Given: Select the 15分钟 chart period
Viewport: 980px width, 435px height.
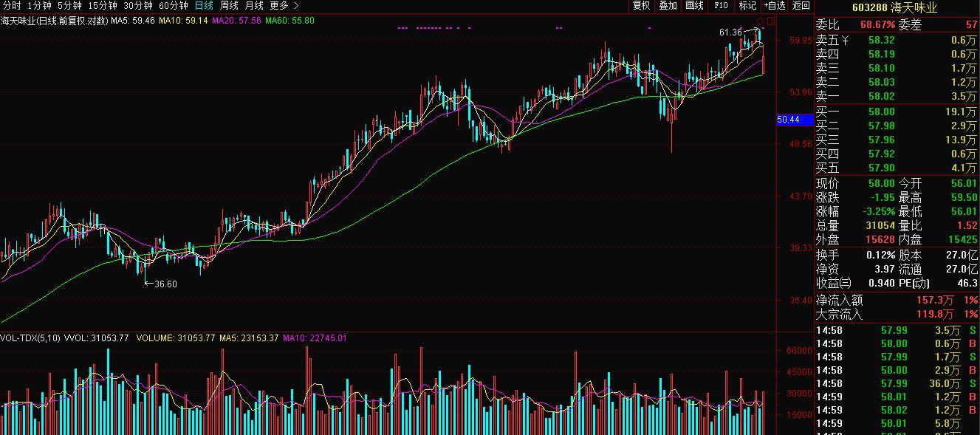Looking at the screenshot, I should [x=103, y=5].
